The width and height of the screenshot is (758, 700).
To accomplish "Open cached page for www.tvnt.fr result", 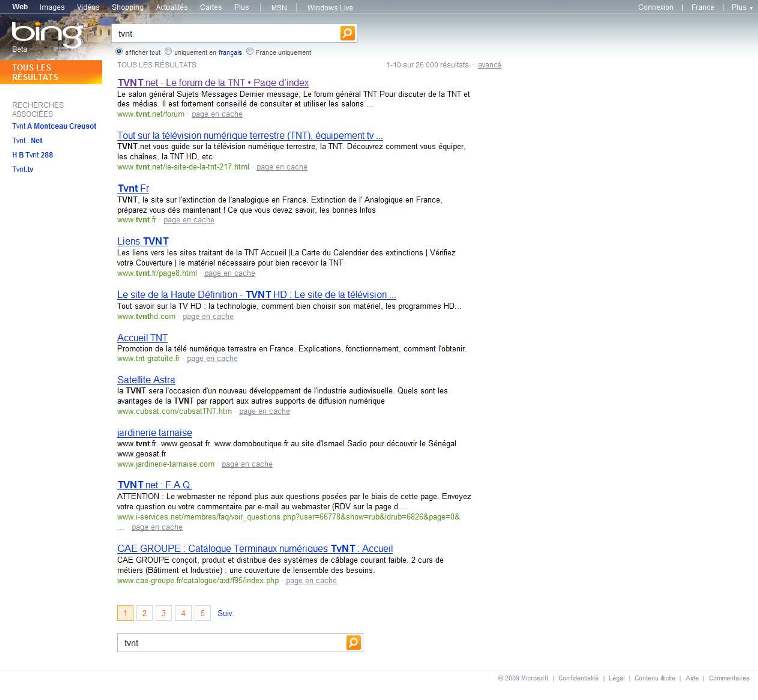I will tap(189, 220).
